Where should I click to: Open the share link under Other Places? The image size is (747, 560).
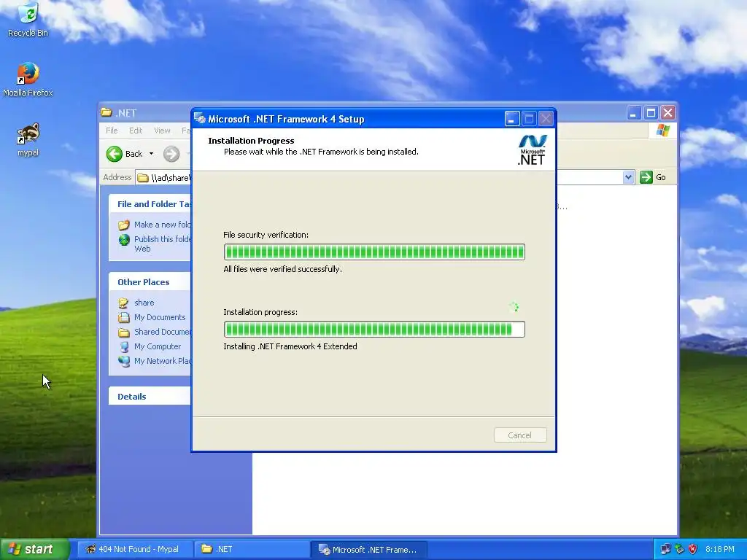point(144,303)
